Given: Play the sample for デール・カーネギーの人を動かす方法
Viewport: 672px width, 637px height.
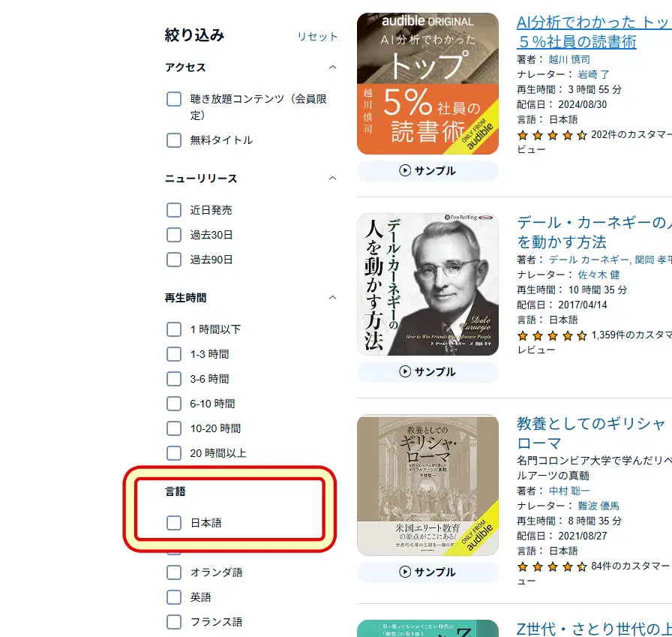Looking at the screenshot, I should 427,373.
